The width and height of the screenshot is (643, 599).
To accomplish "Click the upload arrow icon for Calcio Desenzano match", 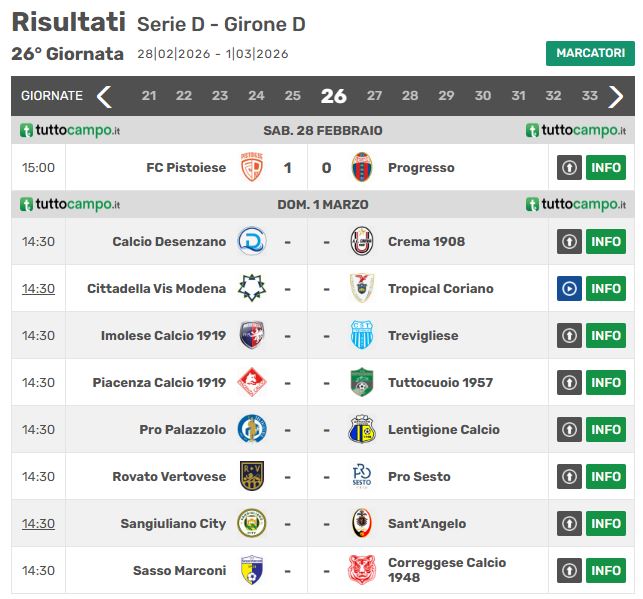I will click(569, 241).
